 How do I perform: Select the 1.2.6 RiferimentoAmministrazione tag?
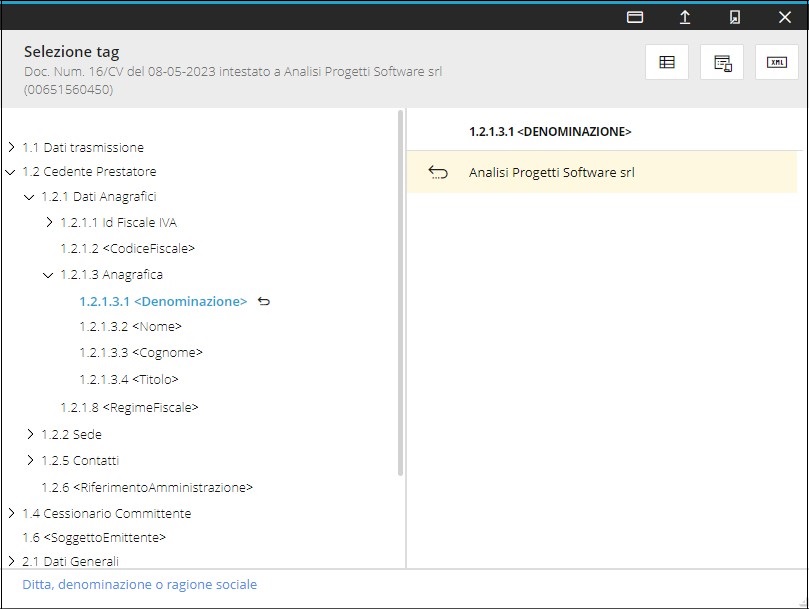146,488
